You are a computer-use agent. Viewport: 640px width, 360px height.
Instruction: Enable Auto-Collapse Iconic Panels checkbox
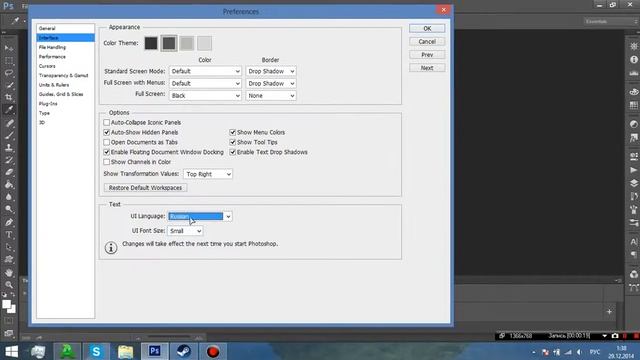107,122
